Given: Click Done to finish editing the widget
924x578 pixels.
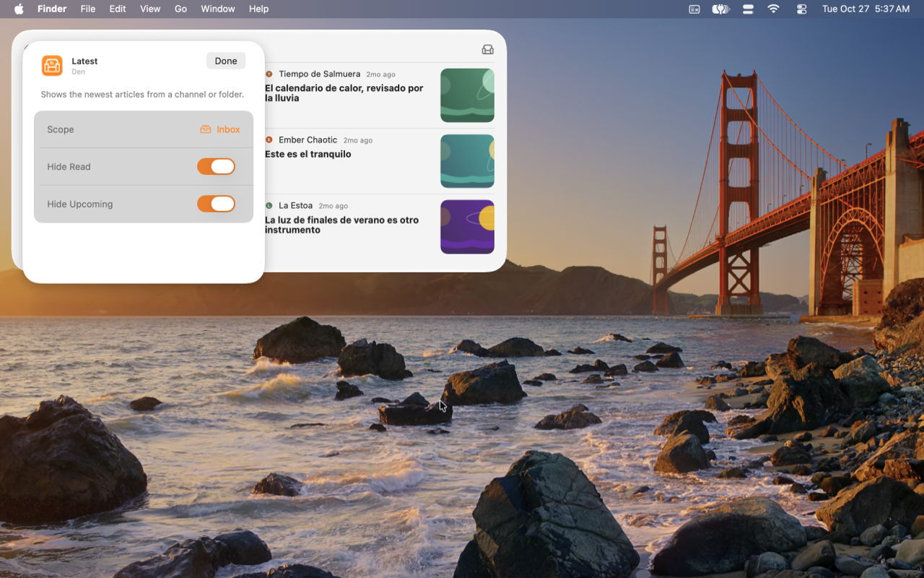Looking at the screenshot, I should (226, 61).
